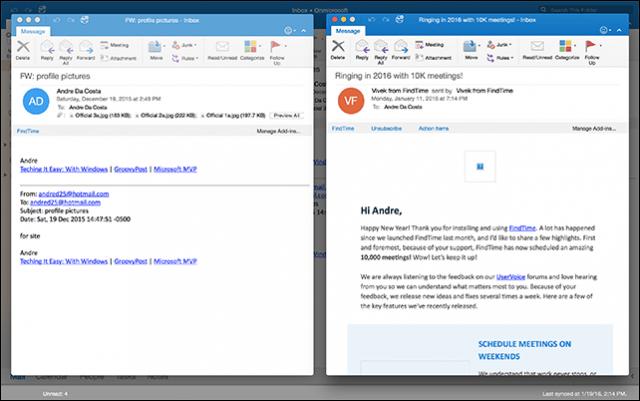
Task: Mark profile pictures email Read/Unread
Action: pos(222,51)
